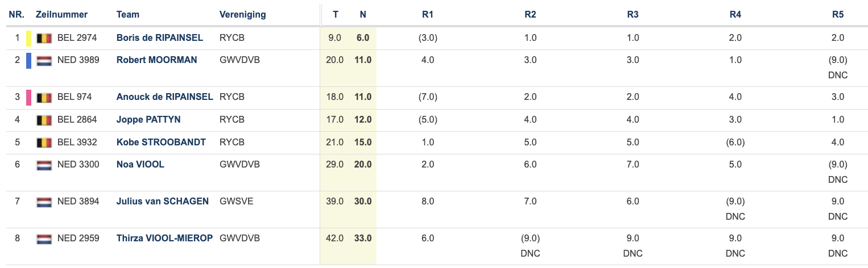Click the Belgian flag beside BEL 974
Viewport: 868px width, 268px height.
44,98
